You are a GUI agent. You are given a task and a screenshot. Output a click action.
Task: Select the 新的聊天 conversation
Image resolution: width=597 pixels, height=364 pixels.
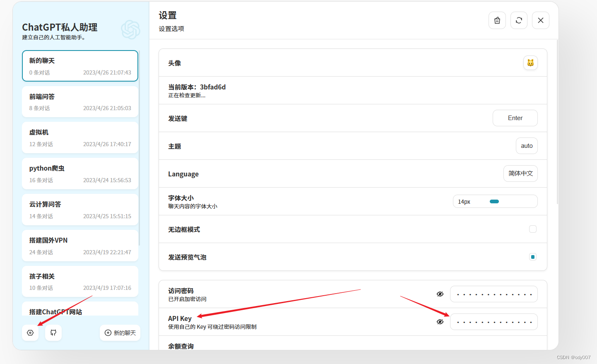(80, 66)
